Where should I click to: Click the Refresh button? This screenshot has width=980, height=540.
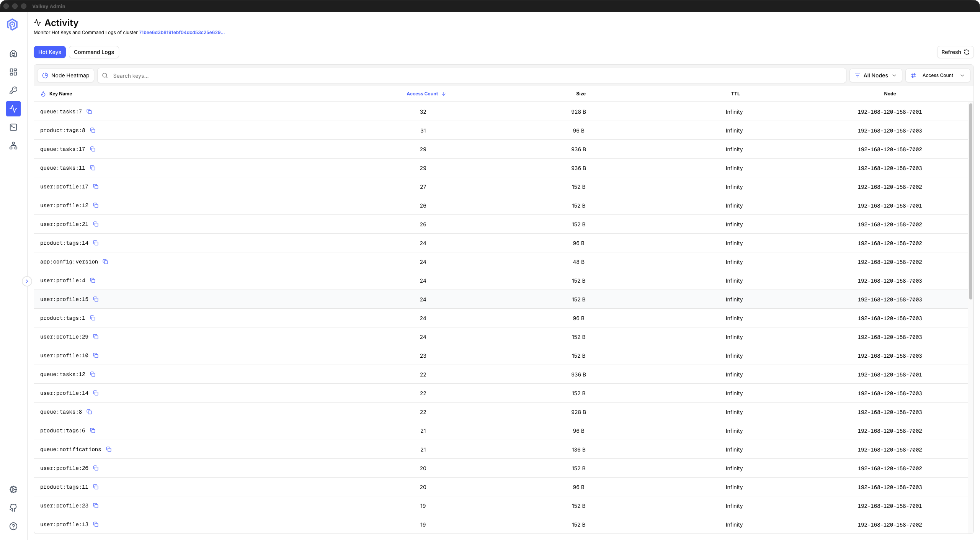click(x=955, y=52)
